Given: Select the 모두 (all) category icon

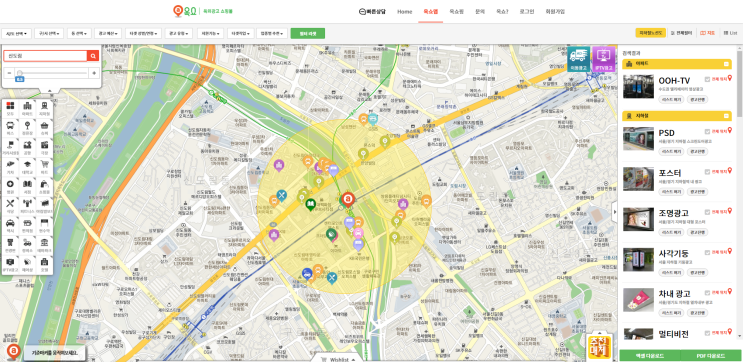Looking at the screenshot, I should coord(10,108).
